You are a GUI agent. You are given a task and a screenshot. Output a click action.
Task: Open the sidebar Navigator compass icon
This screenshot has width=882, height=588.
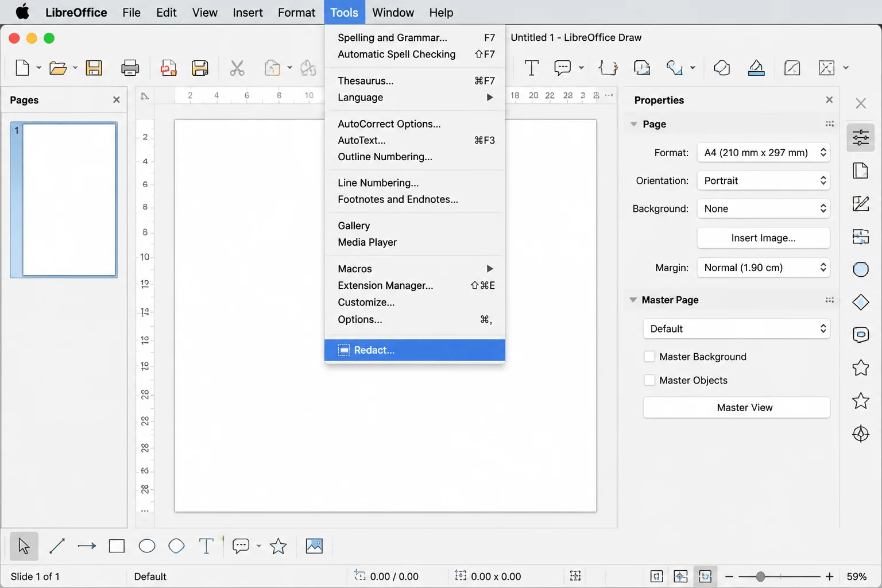coord(860,434)
